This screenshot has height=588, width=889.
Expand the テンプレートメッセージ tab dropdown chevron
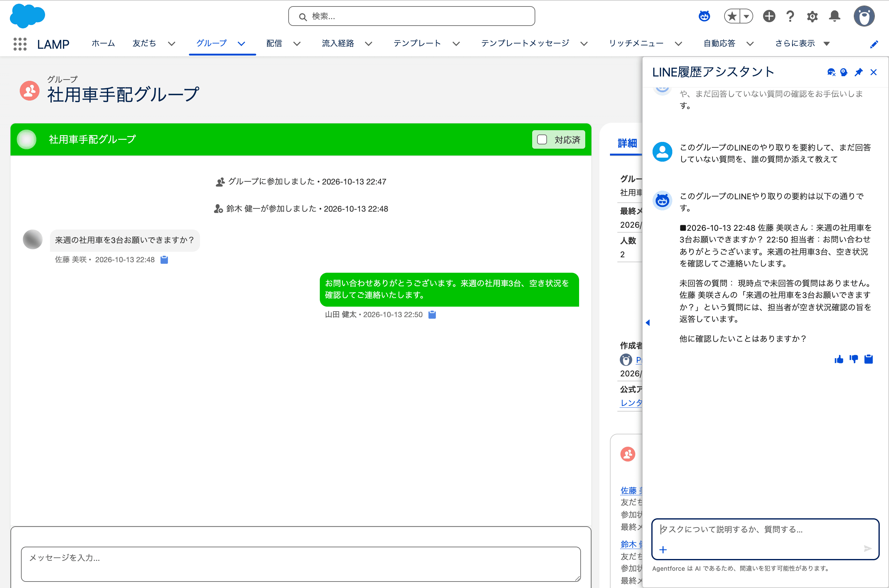pyautogui.click(x=583, y=43)
